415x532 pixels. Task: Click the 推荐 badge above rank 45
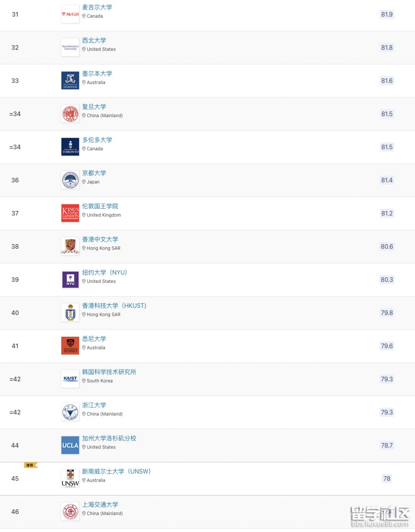30,465
